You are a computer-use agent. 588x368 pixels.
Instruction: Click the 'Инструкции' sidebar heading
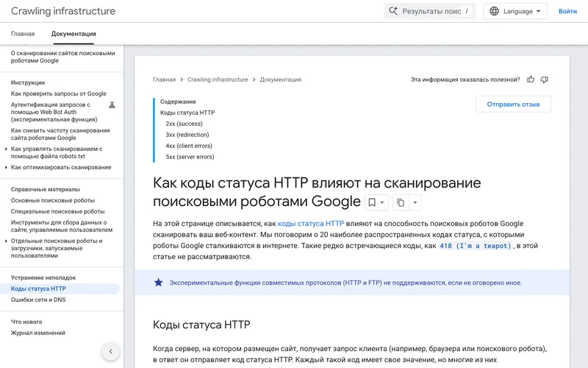(28, 82)
